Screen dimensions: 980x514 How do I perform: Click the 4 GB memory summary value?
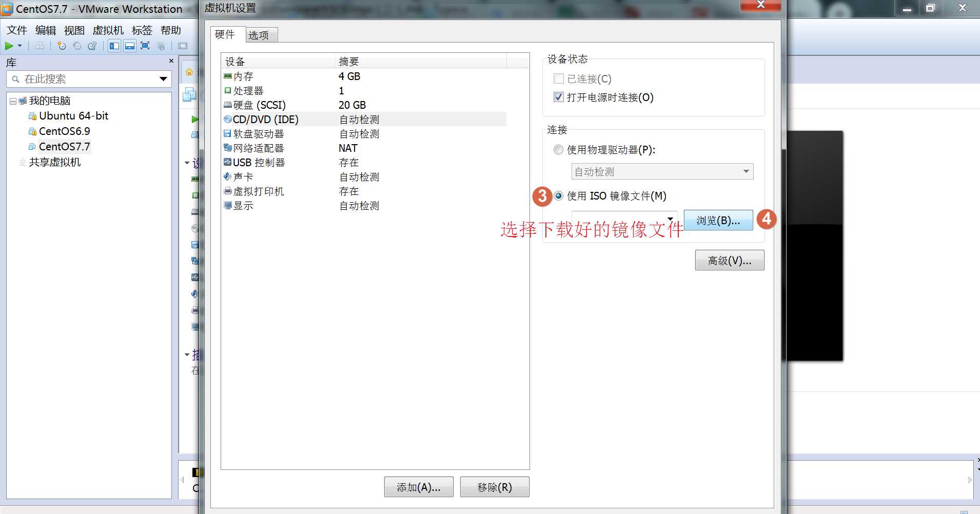tap(349, 76)
